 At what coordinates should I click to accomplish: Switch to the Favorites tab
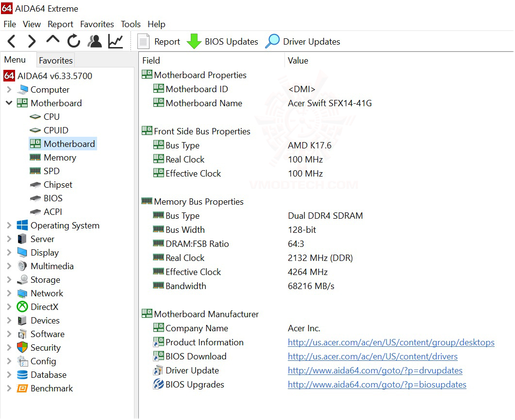[56, 61]
